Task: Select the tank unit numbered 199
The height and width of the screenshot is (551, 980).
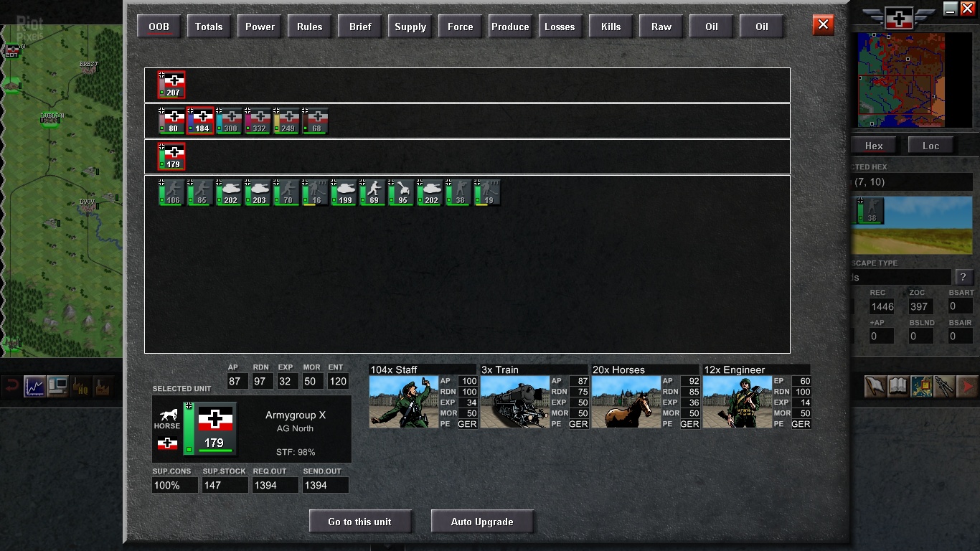Action: tap(344, 192)
